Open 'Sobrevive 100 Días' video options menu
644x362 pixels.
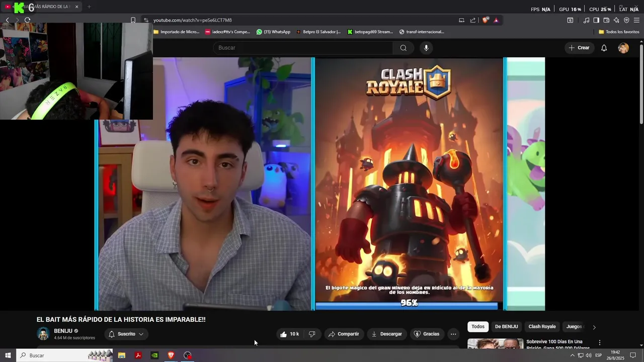click(x=599, y=342)
